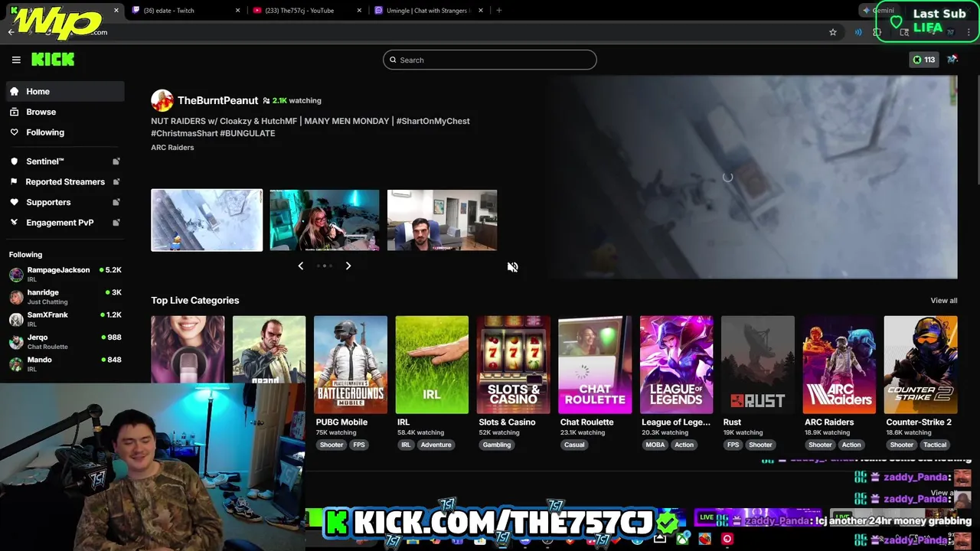This screenshot has width=980, height=551.
Task: Click the Tactical tag
Action: [935, 445]
